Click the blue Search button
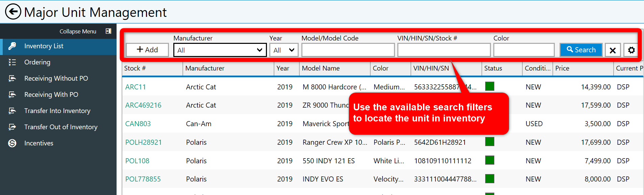 [581, 50]
